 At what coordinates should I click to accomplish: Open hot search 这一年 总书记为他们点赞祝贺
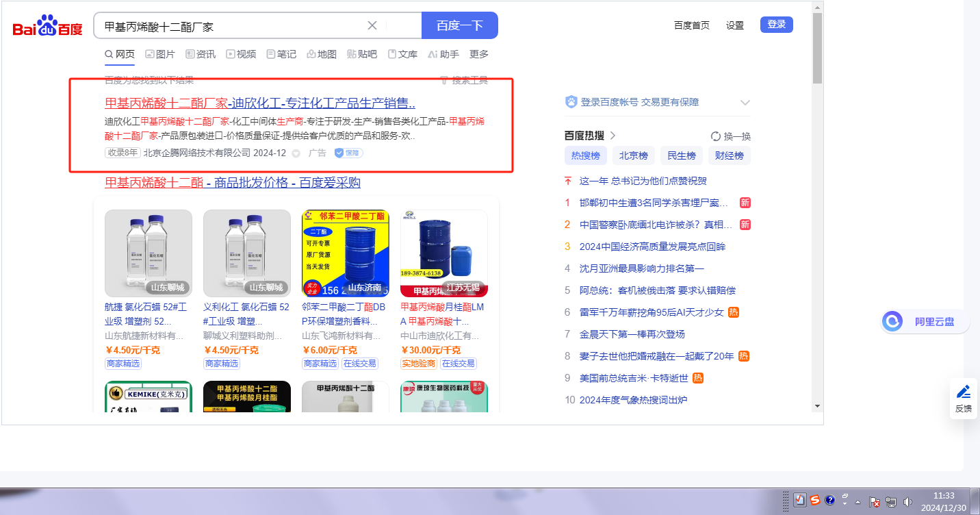click(x=643, y=181)
